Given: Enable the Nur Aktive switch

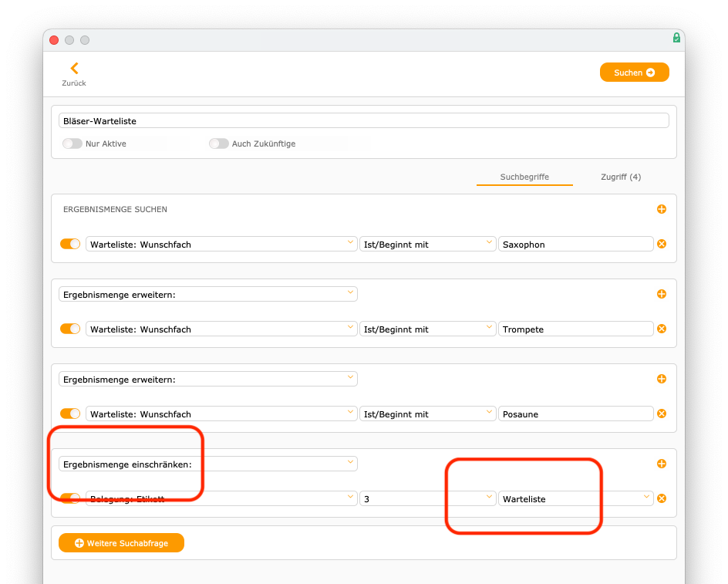Looking at the screenshot, I should (72, 143).
